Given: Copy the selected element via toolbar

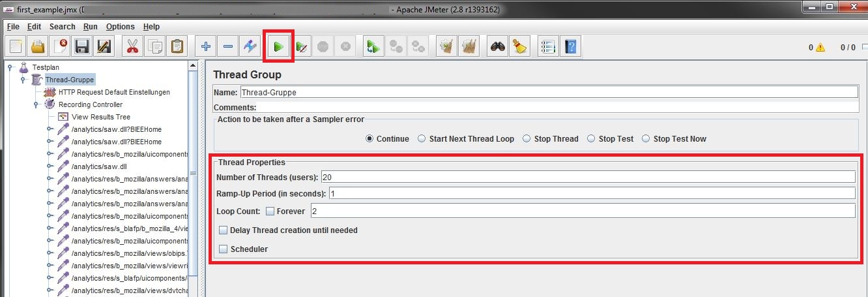Looking at the screenshot, I should (x=154, y=46).
